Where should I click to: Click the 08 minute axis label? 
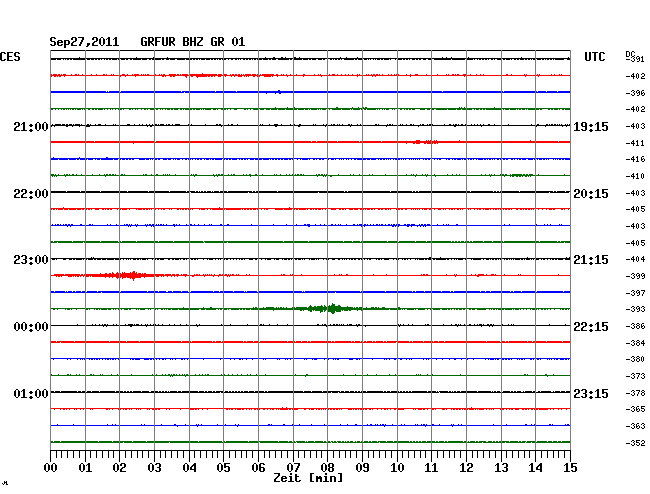point(327,467)
